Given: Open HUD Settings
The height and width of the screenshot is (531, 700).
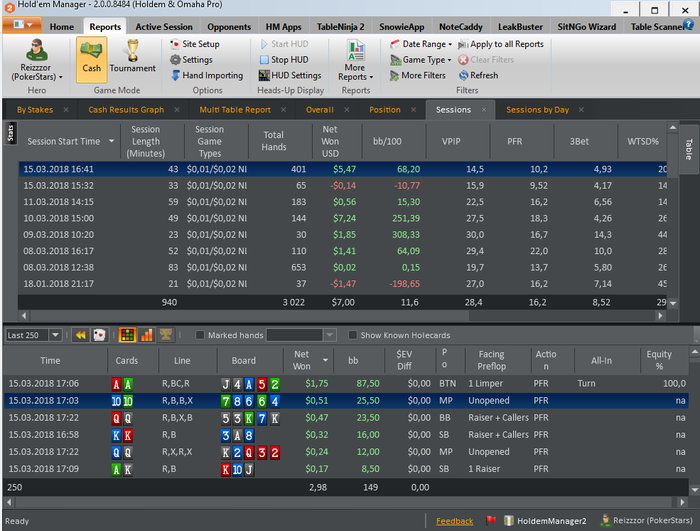Looking at the screenshot, I should tap(290, 75).
